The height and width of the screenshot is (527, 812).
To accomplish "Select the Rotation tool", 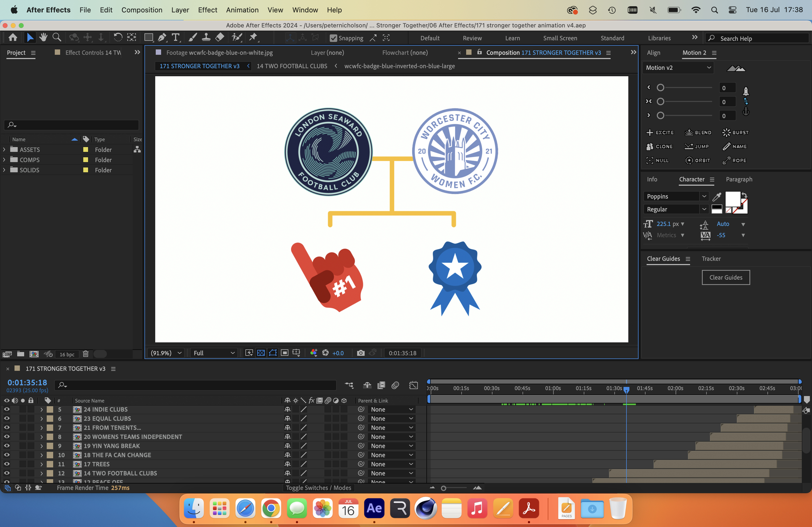I will [x=118, y=38].
